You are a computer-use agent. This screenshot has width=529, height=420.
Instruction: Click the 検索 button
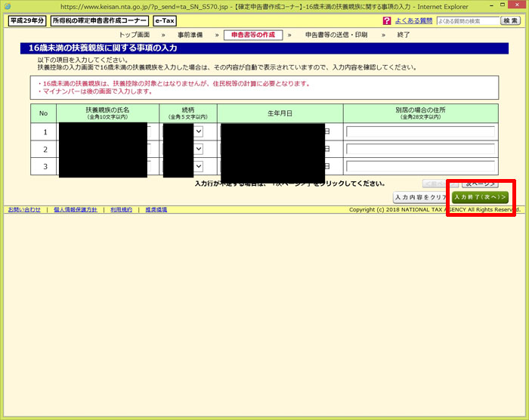tap(510, 21)
